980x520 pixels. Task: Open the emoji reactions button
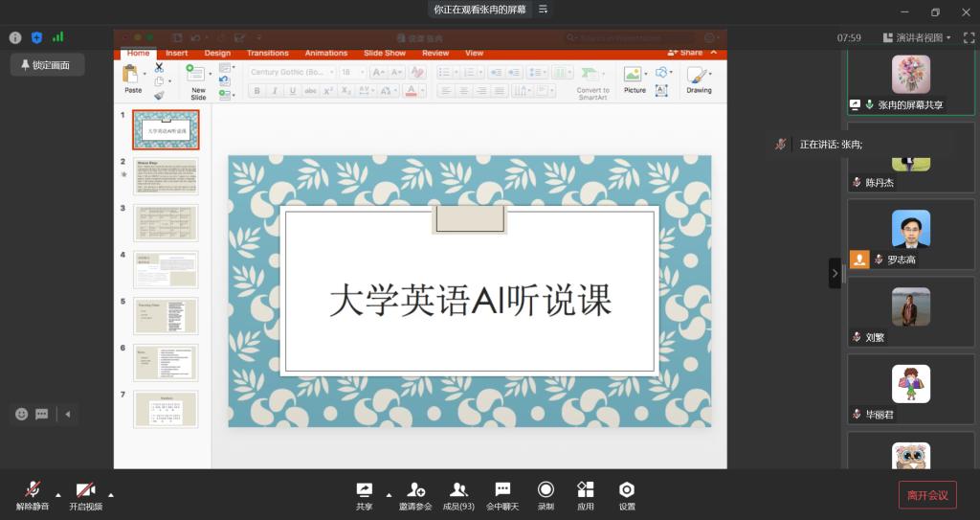pyautogui.click(x=21, y=414)
